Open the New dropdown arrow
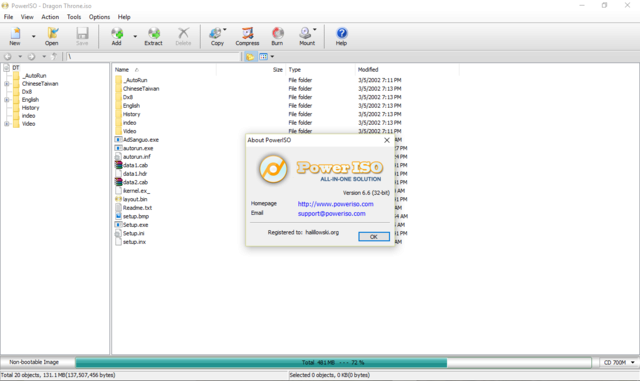The height and width of the screenshot is (381, 640). [x=33, y=36]
